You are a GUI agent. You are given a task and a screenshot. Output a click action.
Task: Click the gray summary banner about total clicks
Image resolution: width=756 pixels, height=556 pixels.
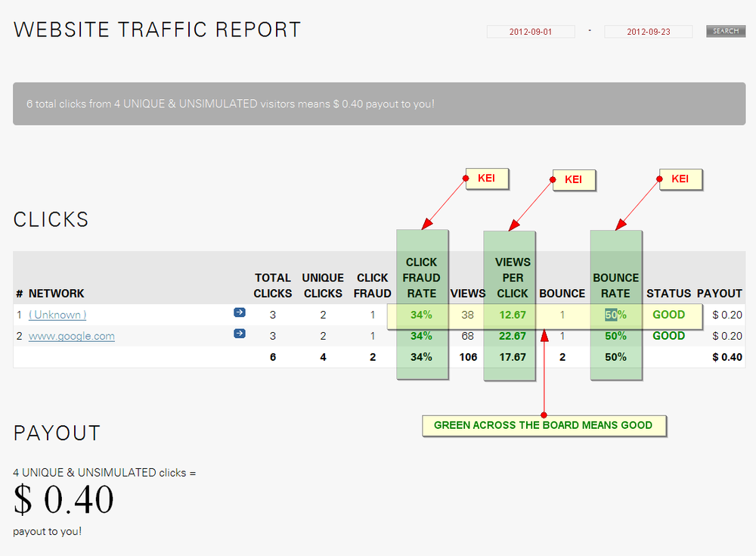click(379, 104)
